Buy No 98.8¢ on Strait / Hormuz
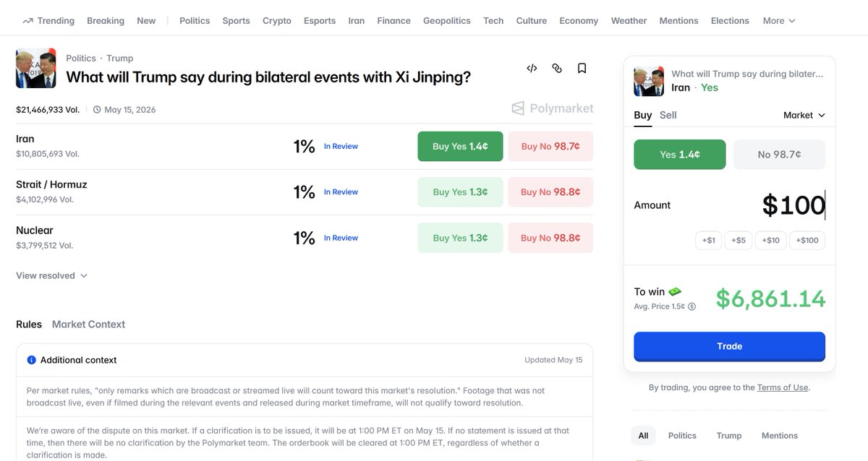Viewport: 868px width, 461px height. click(x=550, y=192)
